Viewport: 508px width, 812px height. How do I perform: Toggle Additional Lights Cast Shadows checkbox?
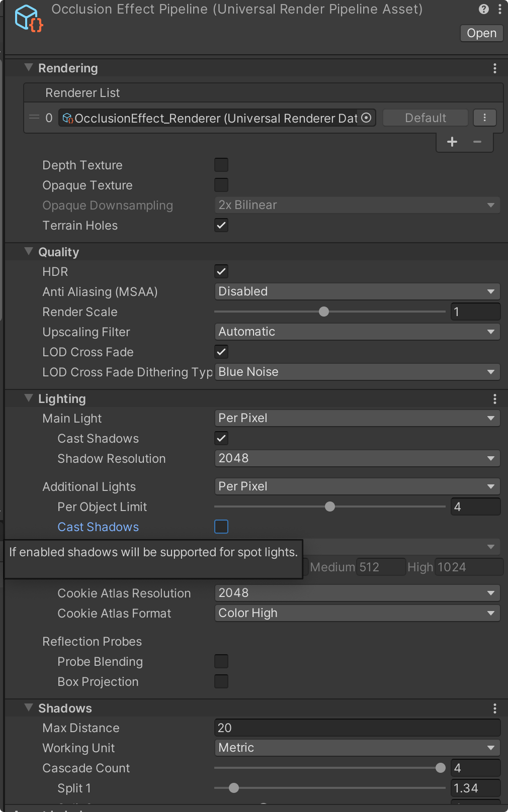point(221,527)
